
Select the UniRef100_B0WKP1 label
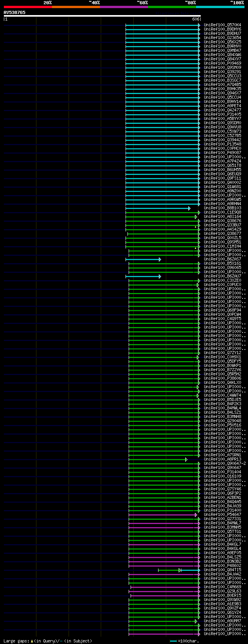click(x=222, y=366)
